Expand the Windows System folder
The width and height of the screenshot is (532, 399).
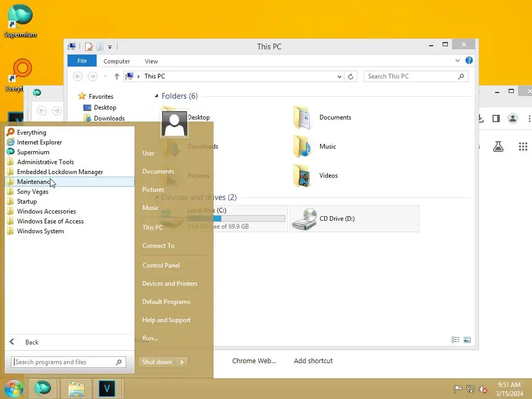click(x=70, y=231)
